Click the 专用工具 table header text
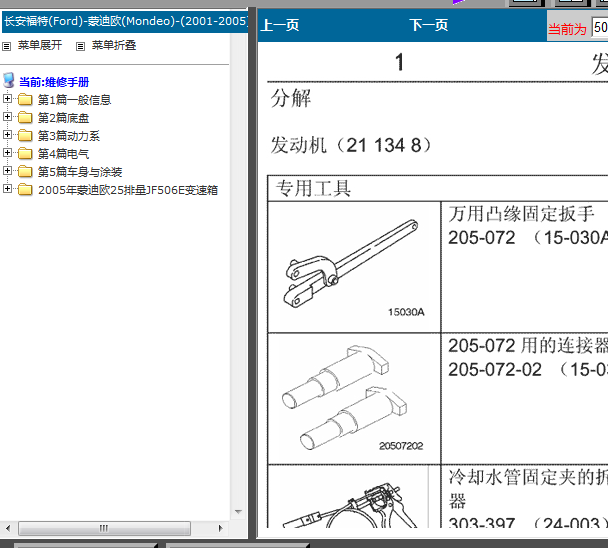The height and width of the screenshot is (548, 608). click(313, 189)
